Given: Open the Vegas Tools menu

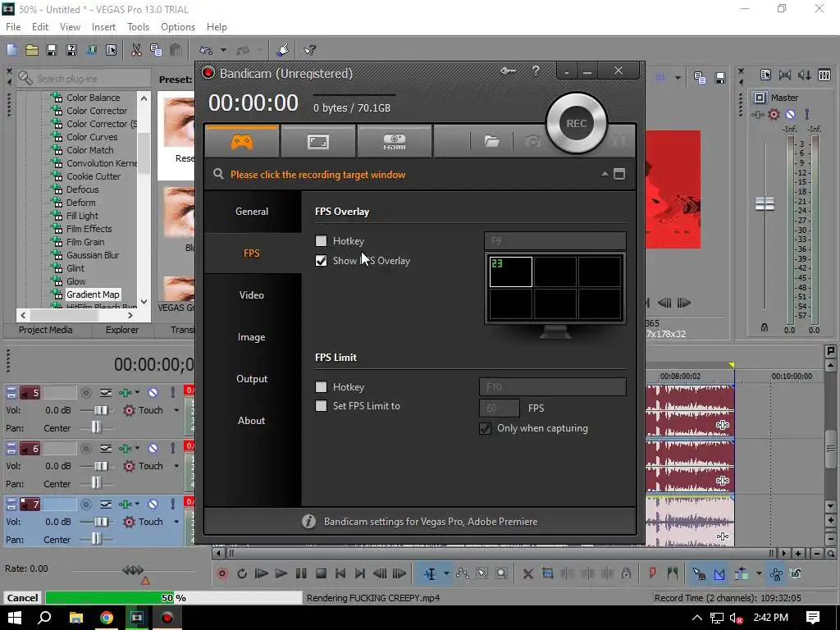Looking at the screenshot, I should 138,27.
